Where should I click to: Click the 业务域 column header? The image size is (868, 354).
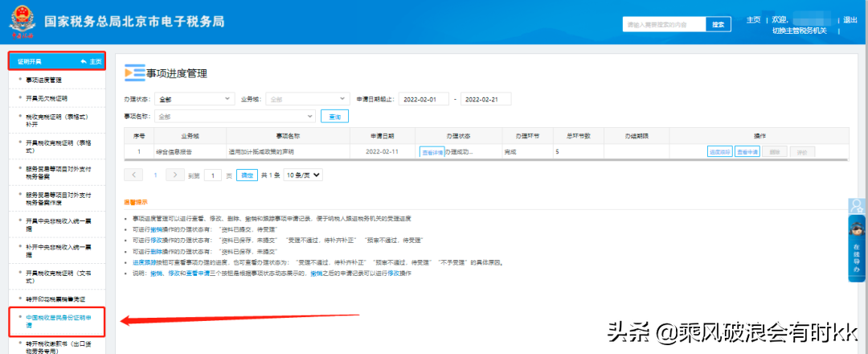(190, 136)
